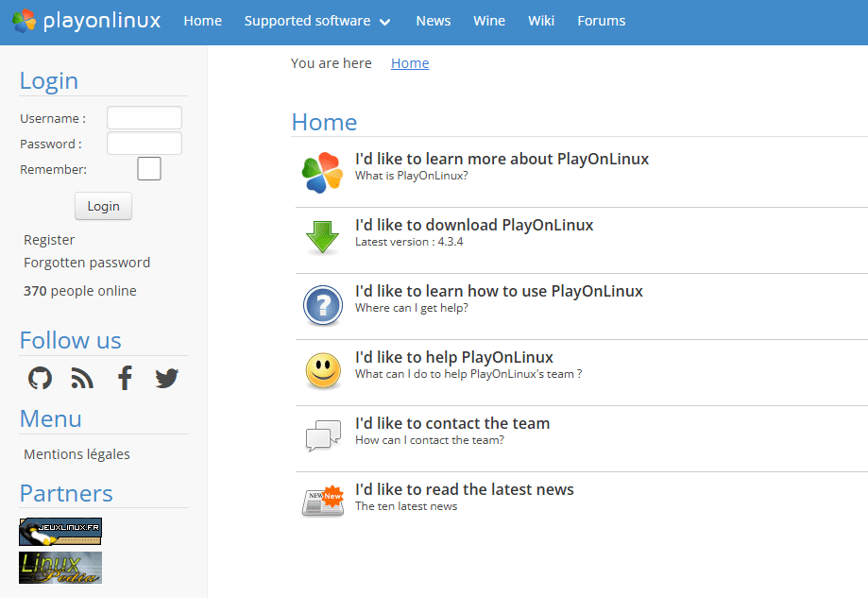This screenshot has width=868, height=613.
Task: Click the Register link
Action: tap(48, 239)
